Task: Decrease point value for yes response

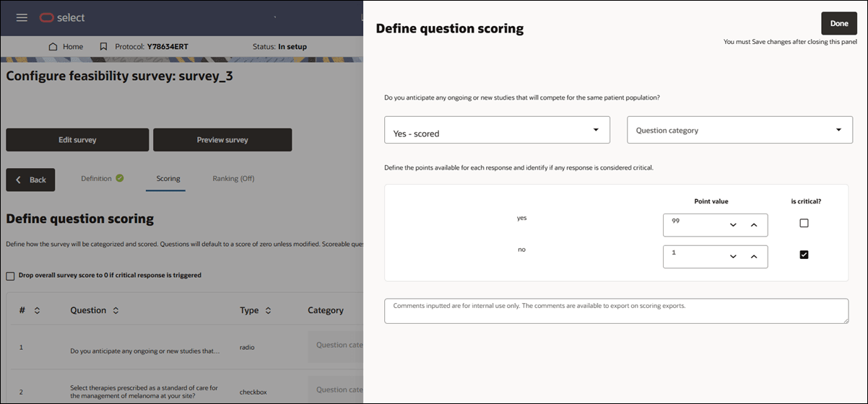Action: pyautogui.click(x=733, y=225)
